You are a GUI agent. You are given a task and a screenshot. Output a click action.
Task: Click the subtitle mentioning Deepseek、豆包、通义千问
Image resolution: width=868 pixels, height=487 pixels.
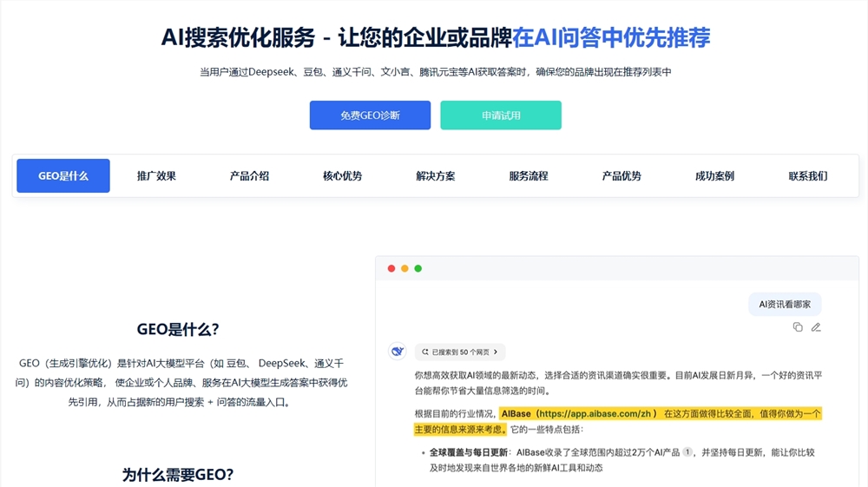[435, 72]
